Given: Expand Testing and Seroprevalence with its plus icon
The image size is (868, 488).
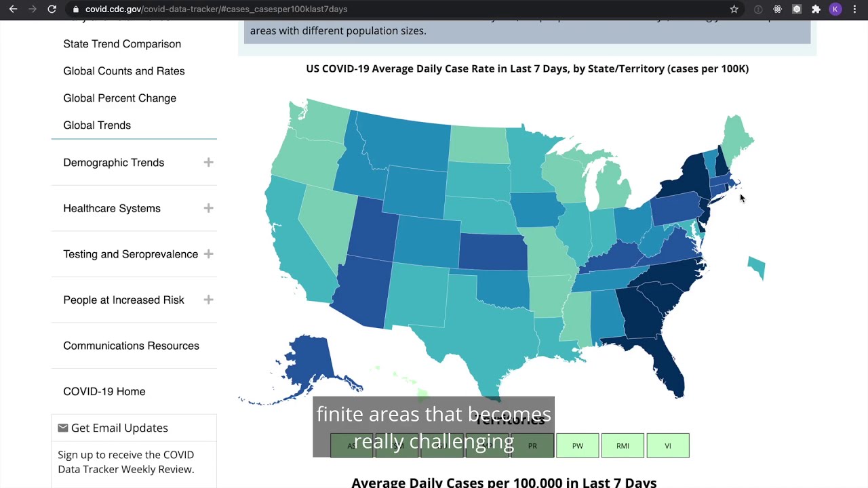Looking at the screenshot, I should point(208,254).
